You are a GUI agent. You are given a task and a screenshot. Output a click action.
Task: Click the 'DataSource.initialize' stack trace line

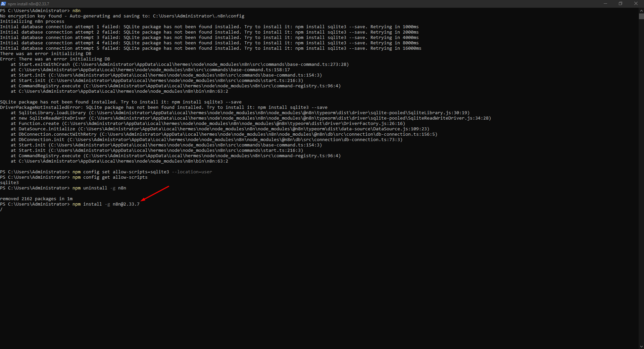[x=220, y=129]
